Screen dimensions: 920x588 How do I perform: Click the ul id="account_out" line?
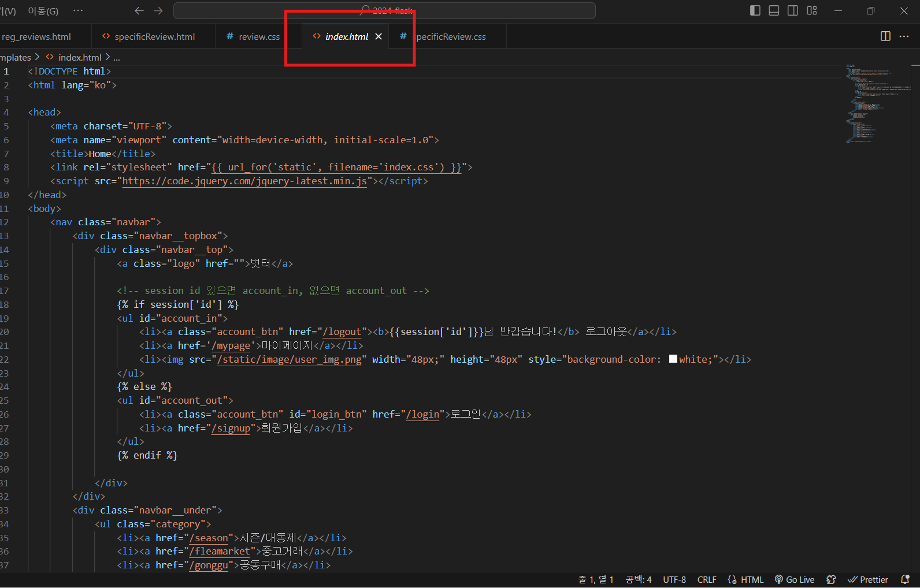pos(175,400)
